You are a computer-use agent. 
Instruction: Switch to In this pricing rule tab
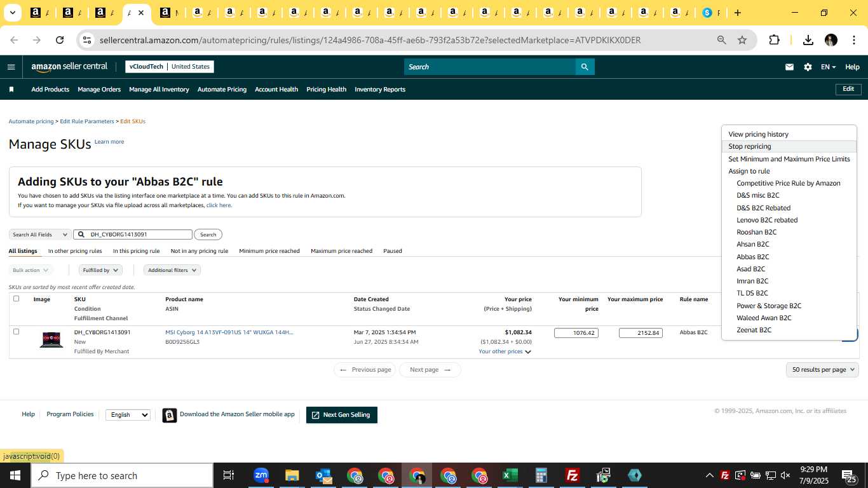click(136, 251)
